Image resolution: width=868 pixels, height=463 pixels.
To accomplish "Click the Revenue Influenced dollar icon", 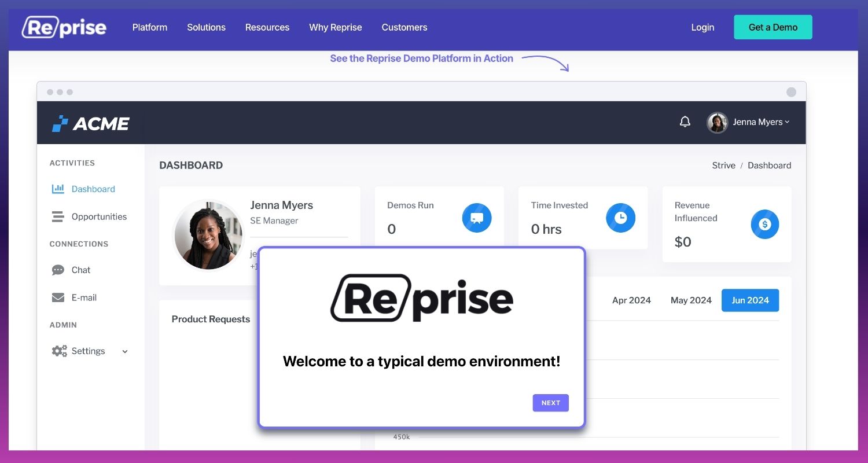I will (765, 225).
